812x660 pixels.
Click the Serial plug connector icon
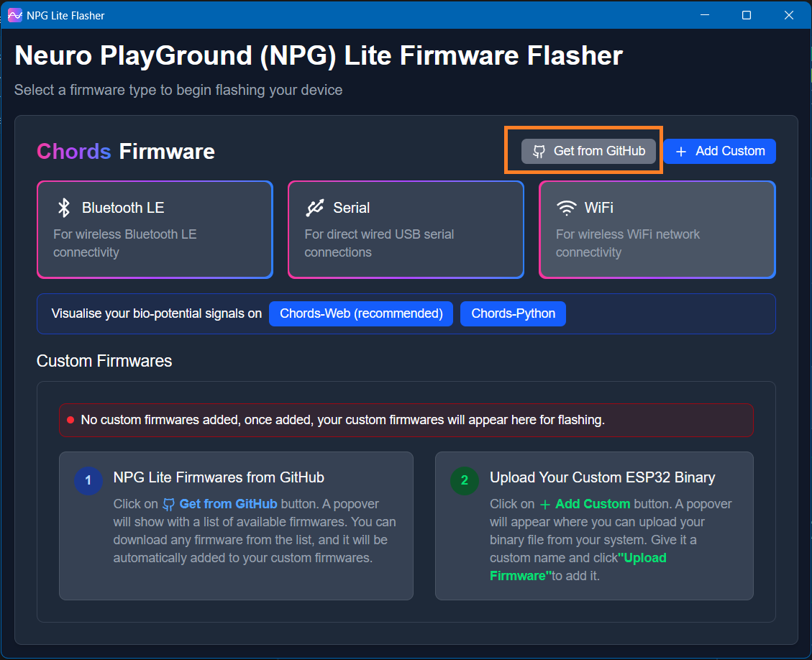314,208
